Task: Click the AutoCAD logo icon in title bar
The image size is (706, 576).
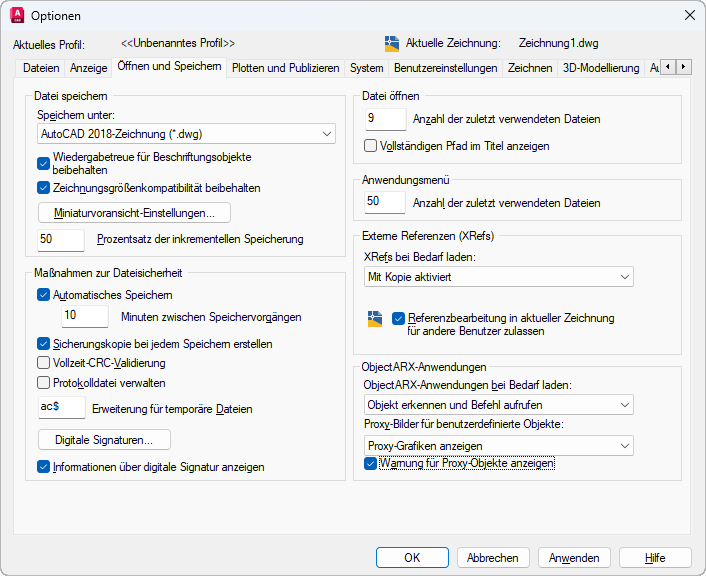Action: coord(16,15)
